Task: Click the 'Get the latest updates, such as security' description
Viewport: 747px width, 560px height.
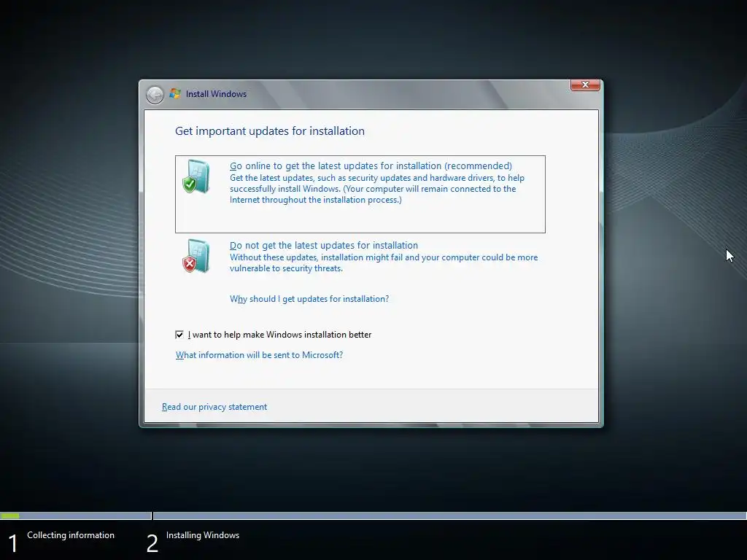Action: pyautogui.click(x=377, y=189)
